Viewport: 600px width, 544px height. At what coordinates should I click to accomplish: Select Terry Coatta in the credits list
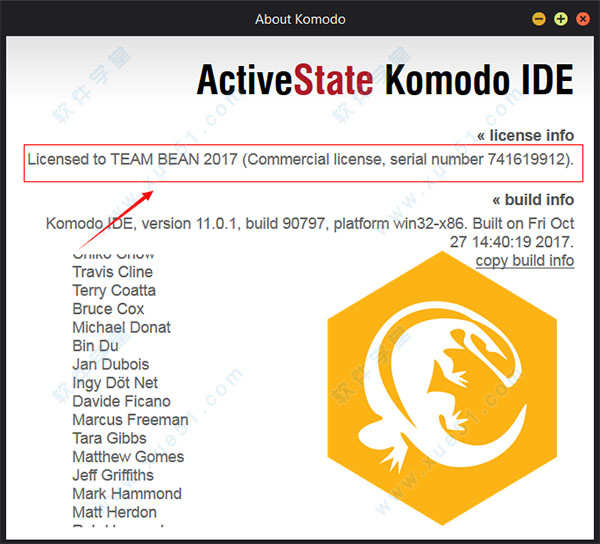click(114, 290)
